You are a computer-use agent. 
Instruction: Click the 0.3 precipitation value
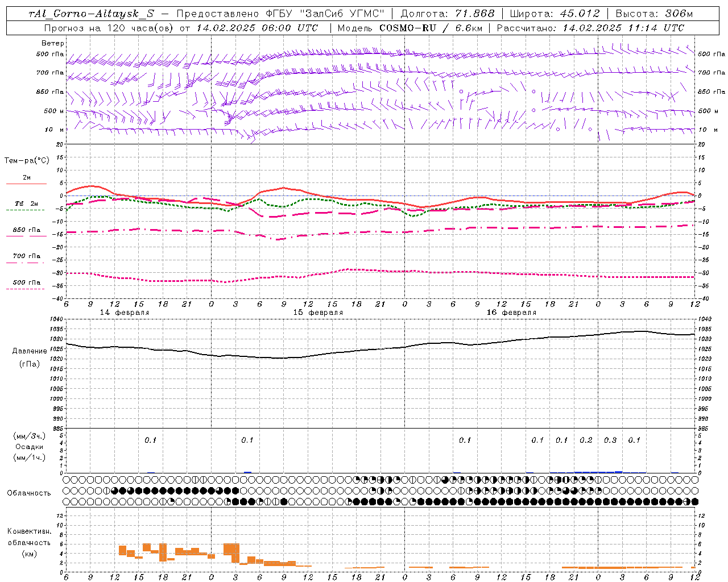coord(610,440)
